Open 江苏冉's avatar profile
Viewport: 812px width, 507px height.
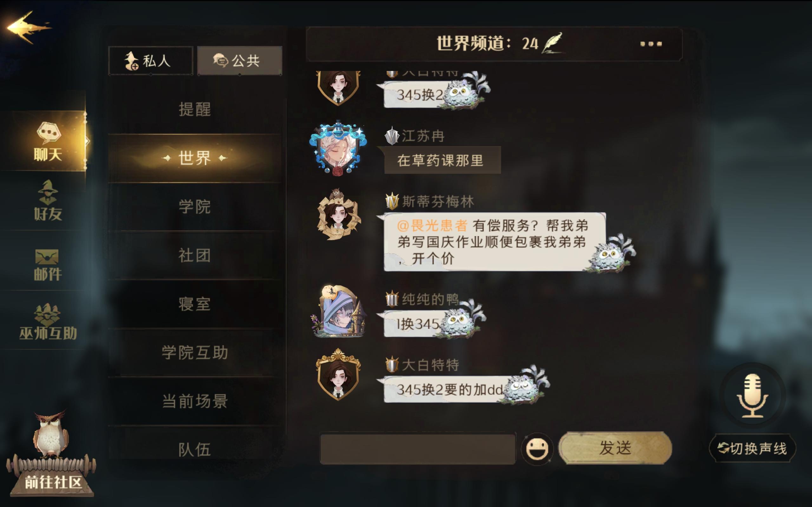click(x=338, y=148)
